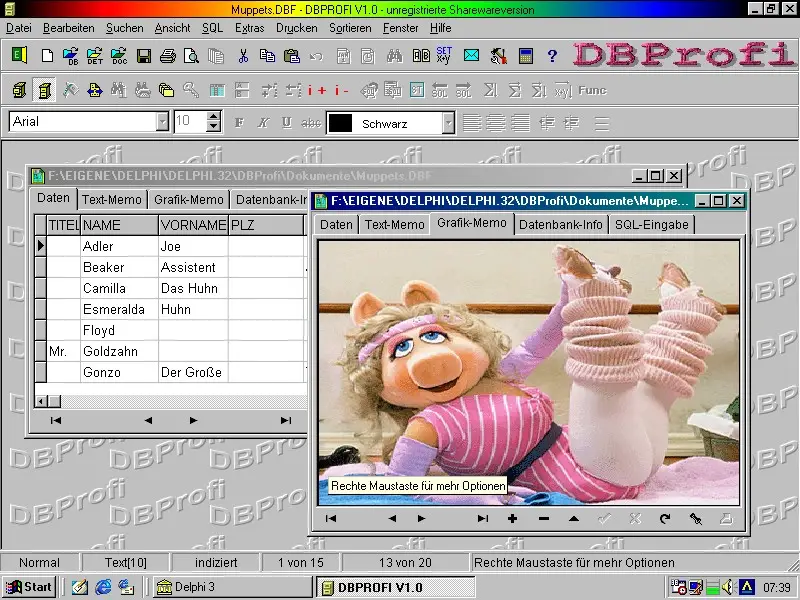Screen dimensions: 800x600
Task: Click the VORNAME column header
Action: coord(193,225)
